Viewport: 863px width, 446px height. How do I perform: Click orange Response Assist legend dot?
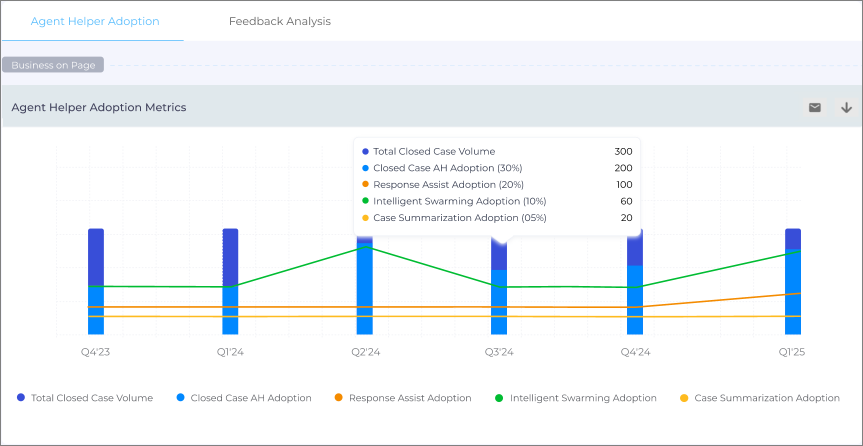coord(339,398)
